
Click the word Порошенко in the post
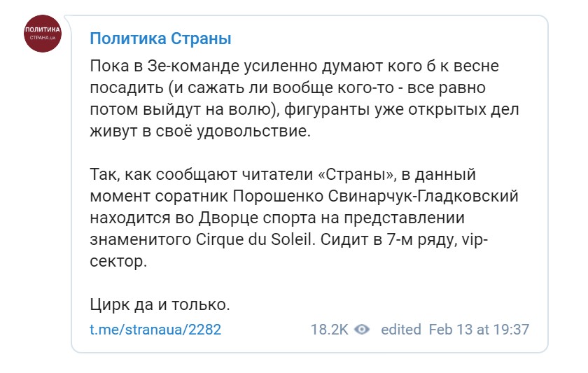click(x=278, y=196)
